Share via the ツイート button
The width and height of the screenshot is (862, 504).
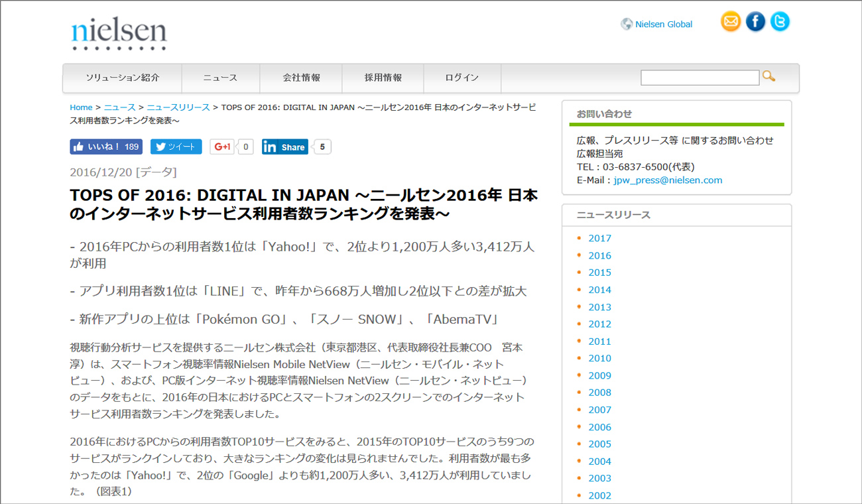pos(176,147)
